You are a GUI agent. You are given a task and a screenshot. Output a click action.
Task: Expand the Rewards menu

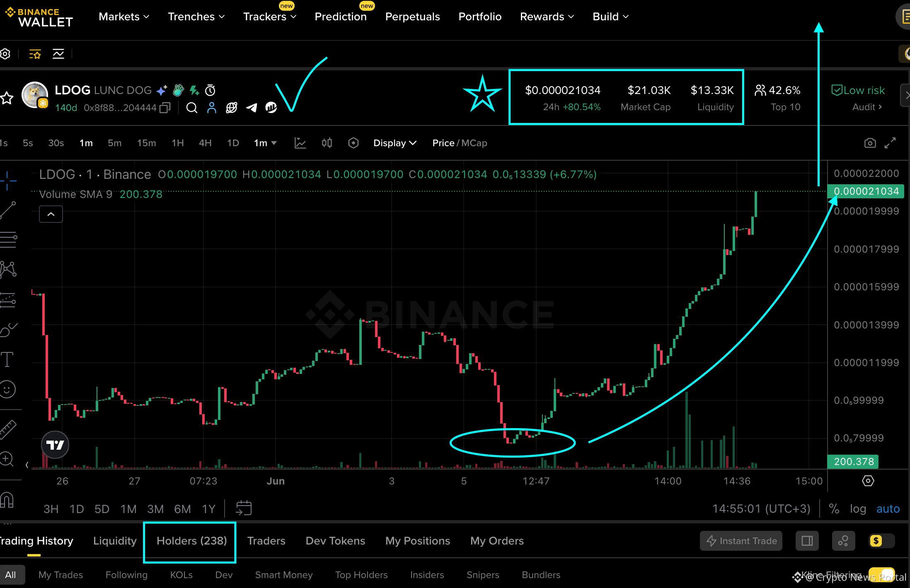point(547,17)
